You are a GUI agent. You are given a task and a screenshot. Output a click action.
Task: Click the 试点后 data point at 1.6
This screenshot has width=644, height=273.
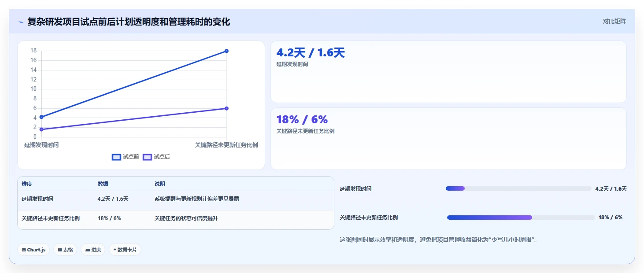click(x=41, y=129)
